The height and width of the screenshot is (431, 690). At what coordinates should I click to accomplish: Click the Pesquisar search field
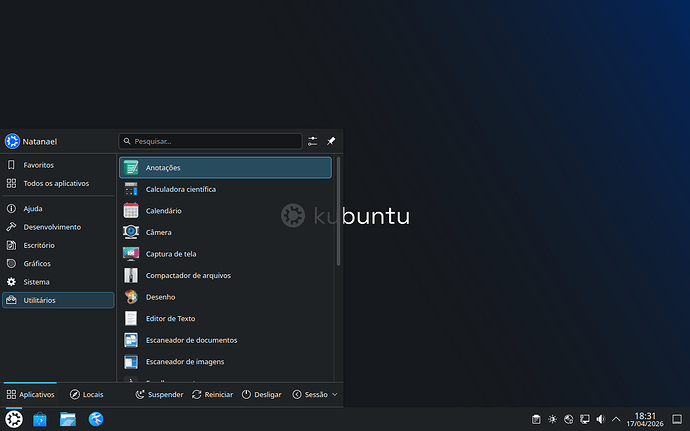click(210, 141)
